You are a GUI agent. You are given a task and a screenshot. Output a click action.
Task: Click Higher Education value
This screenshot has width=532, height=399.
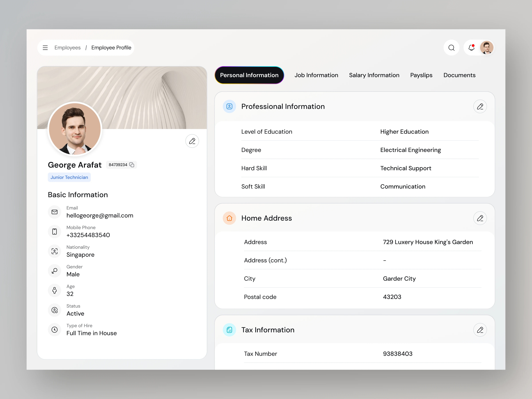404,132
